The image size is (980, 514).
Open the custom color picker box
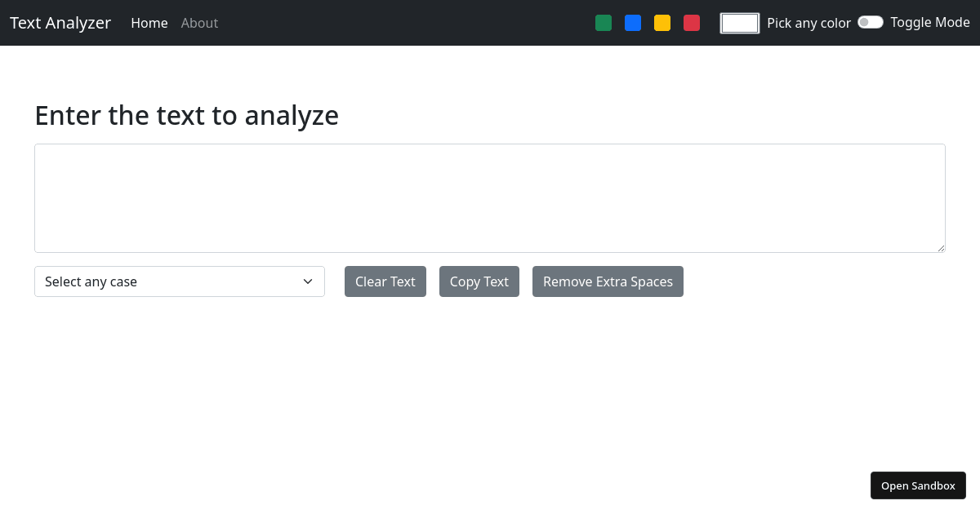[739, 23]
